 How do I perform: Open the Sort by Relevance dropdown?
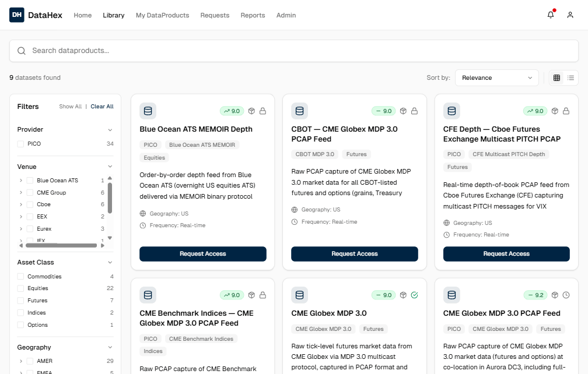pos(497,78)
